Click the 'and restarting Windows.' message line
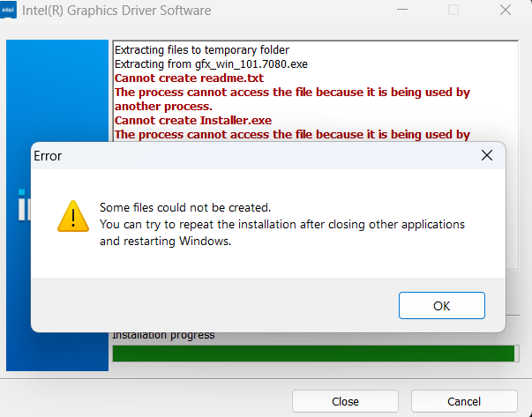Image resolution: width=532 pixels, height=417 pixels. point(165,241)
